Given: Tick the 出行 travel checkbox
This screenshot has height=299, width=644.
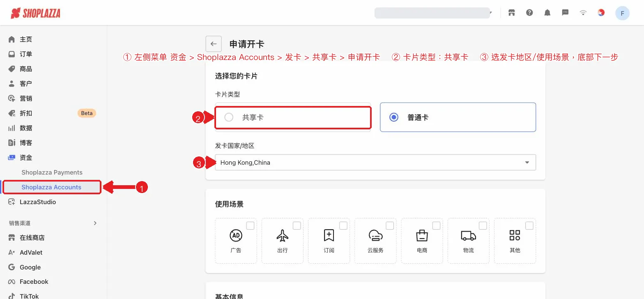Looking at the screenshot, I should [x=297, y=225].
